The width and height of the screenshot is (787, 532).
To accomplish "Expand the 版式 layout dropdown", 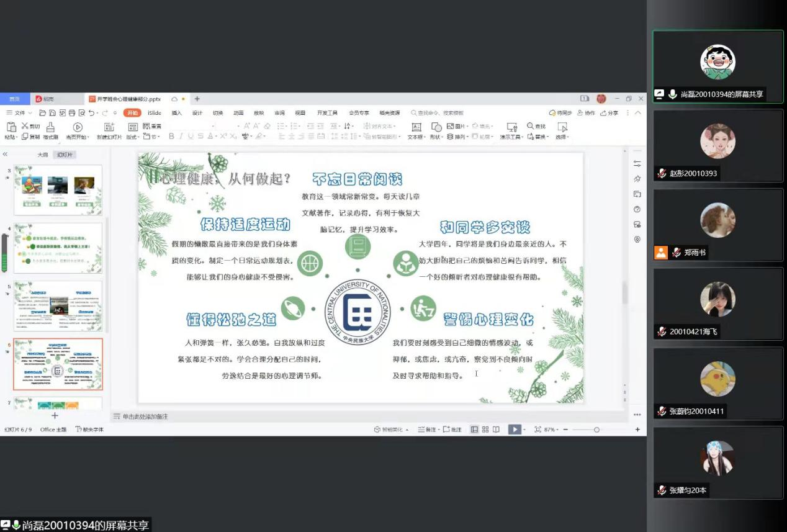I will 133,137.
